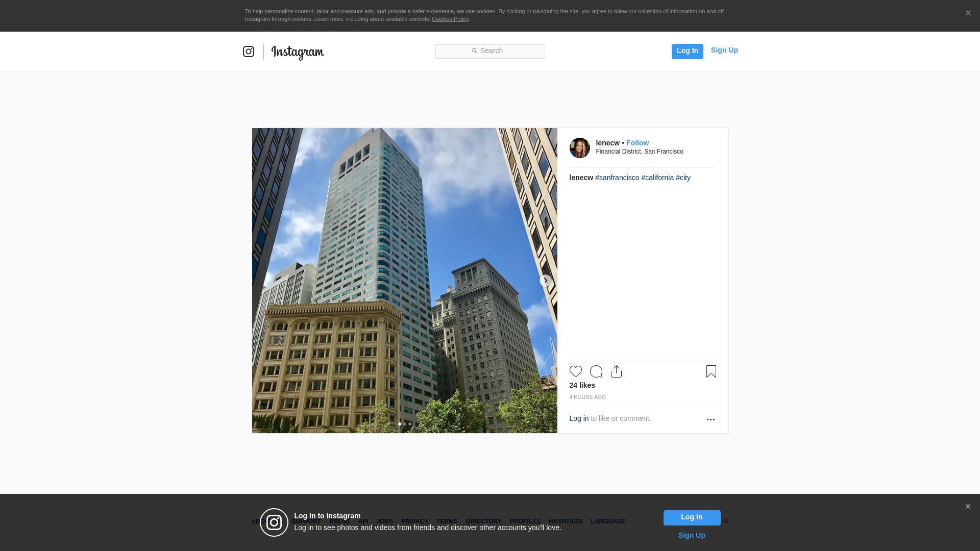The height and width of the screenshot is (551, 980).
Task: Open the #sanfrancisco hashtag
Action: click(617, 178)
